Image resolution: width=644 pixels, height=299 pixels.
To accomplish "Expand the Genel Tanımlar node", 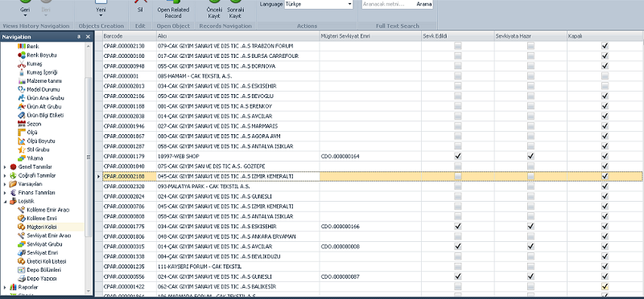I will tap(5, 167).
